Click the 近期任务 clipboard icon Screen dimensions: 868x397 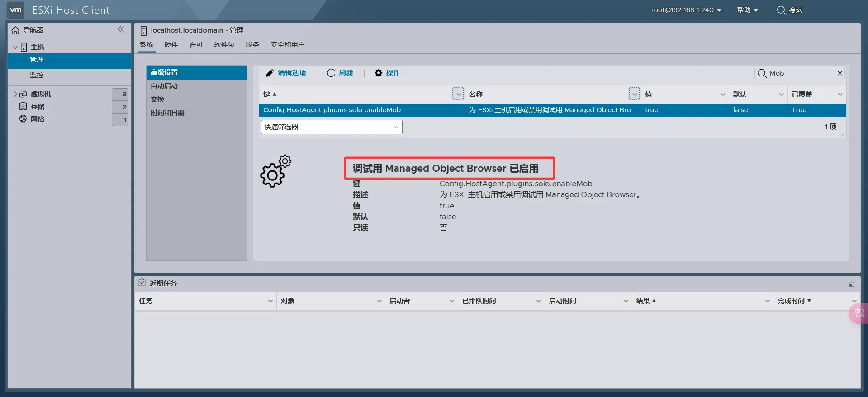tap(142, 283)
